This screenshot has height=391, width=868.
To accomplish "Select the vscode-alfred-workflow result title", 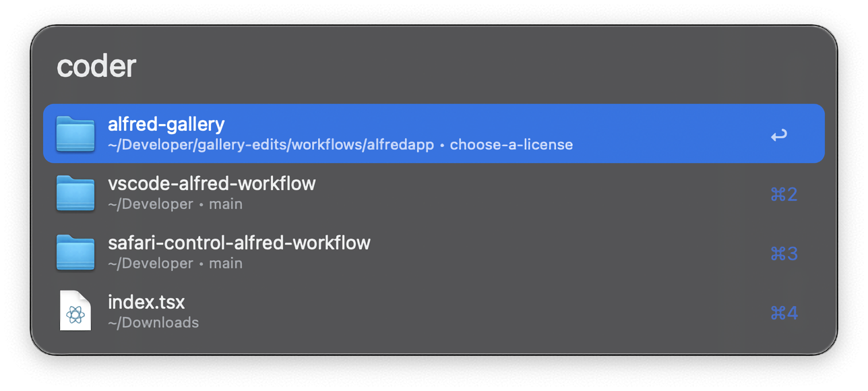I will pyautogui.click(x=212, y=183).
